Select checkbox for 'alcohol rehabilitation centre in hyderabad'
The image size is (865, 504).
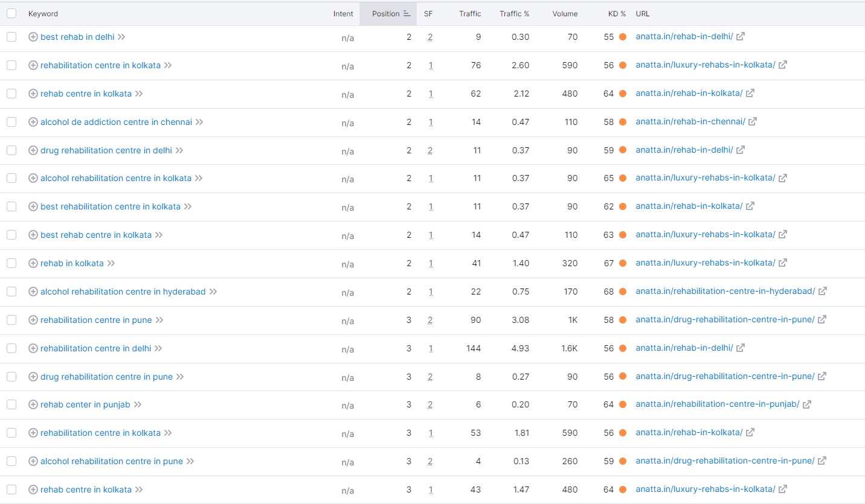(x=11, y=292)
